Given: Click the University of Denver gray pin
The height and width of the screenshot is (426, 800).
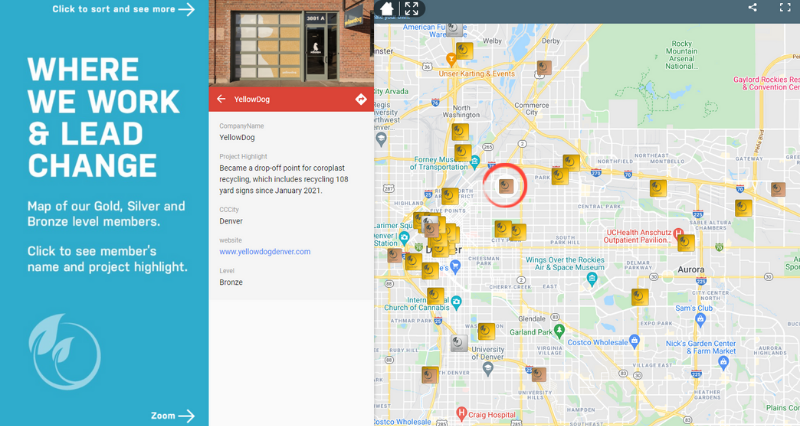Looking at the screenshot, I should tap(488, 369).
